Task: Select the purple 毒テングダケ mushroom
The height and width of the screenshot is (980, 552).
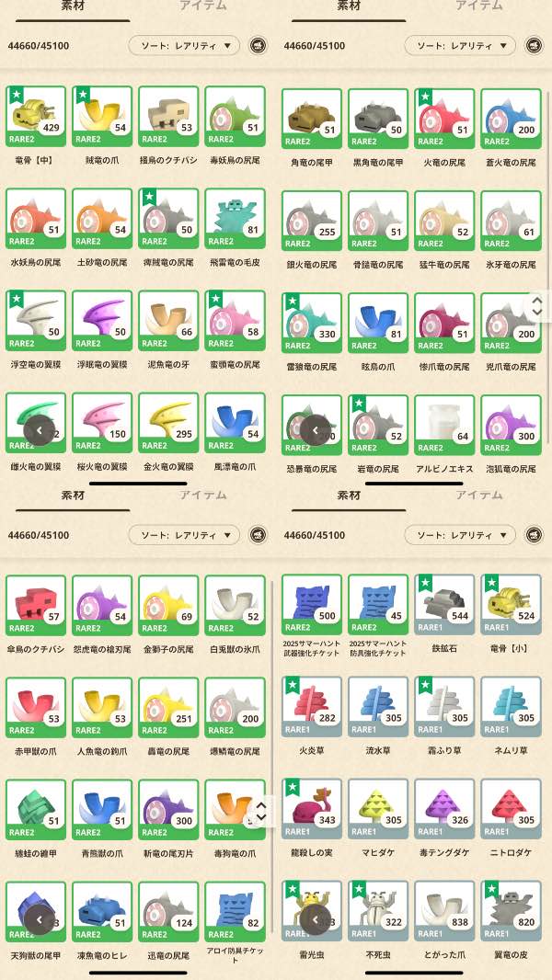Action: [444, 809]
